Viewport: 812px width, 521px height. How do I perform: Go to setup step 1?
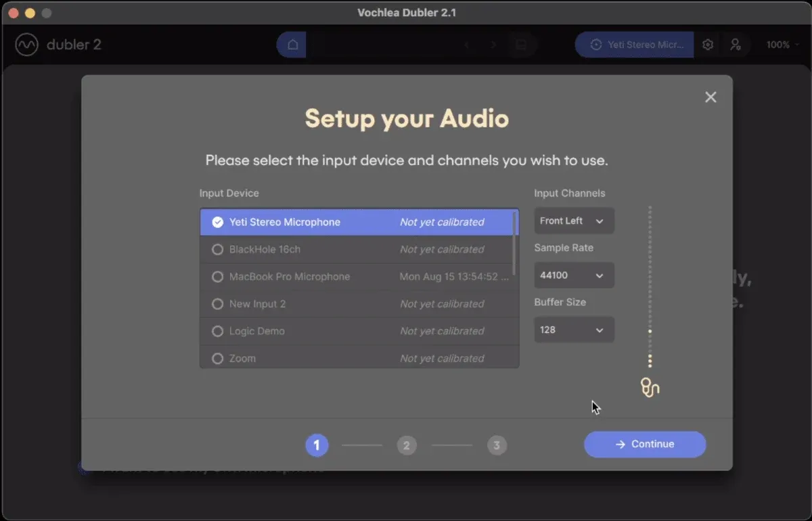pos(317,445)
